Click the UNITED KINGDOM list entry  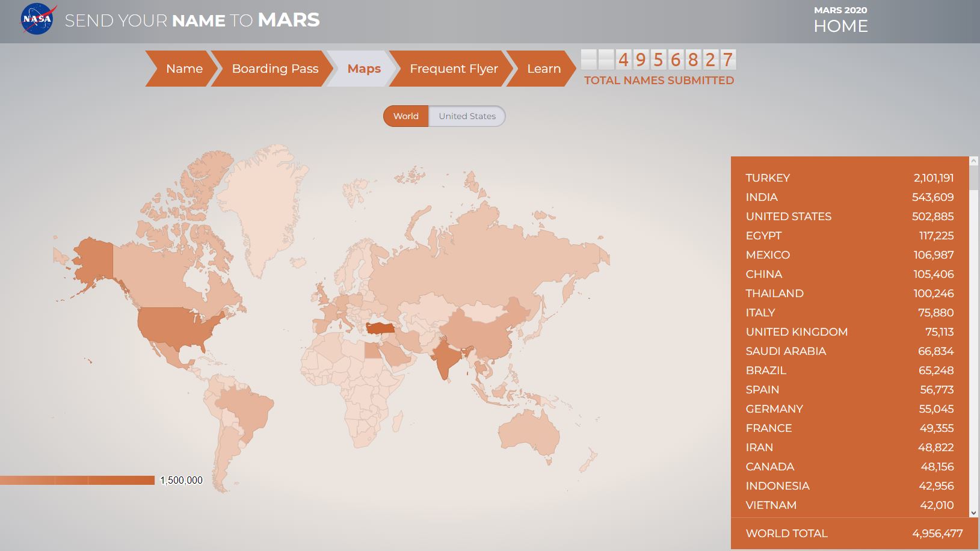pyautogui.click(x=849, y=332)
